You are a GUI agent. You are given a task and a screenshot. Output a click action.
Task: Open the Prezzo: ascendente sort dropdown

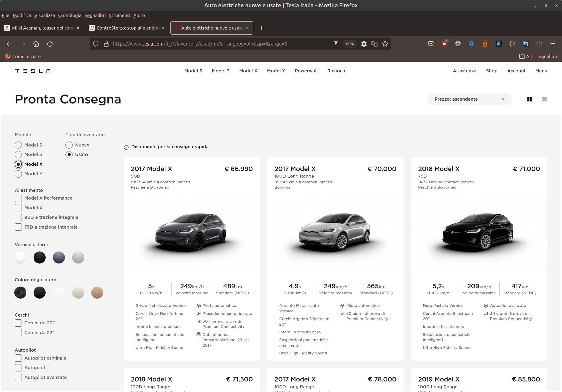(470, 99)
